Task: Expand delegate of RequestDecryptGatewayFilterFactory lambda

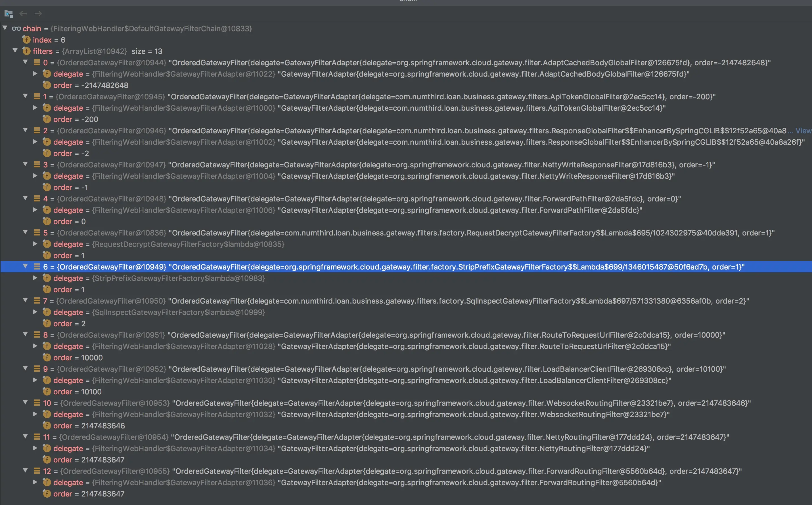Action: tap(35, 244)
